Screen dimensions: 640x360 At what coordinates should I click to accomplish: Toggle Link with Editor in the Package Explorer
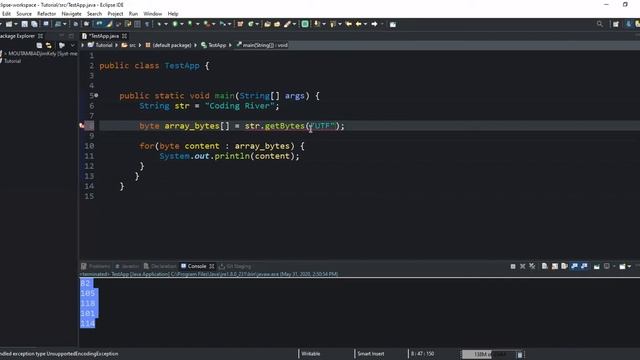(49, 45)
